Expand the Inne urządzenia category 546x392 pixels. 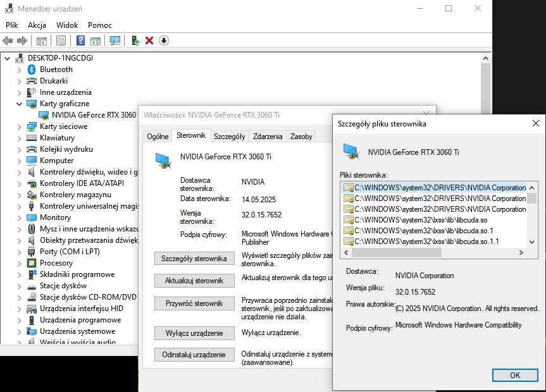(x=19, y=92)
